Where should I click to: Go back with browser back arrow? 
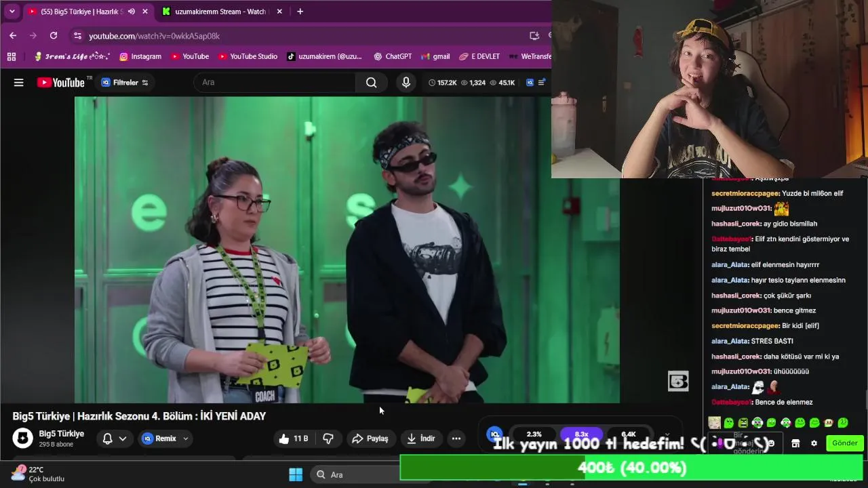pos(13,36)
